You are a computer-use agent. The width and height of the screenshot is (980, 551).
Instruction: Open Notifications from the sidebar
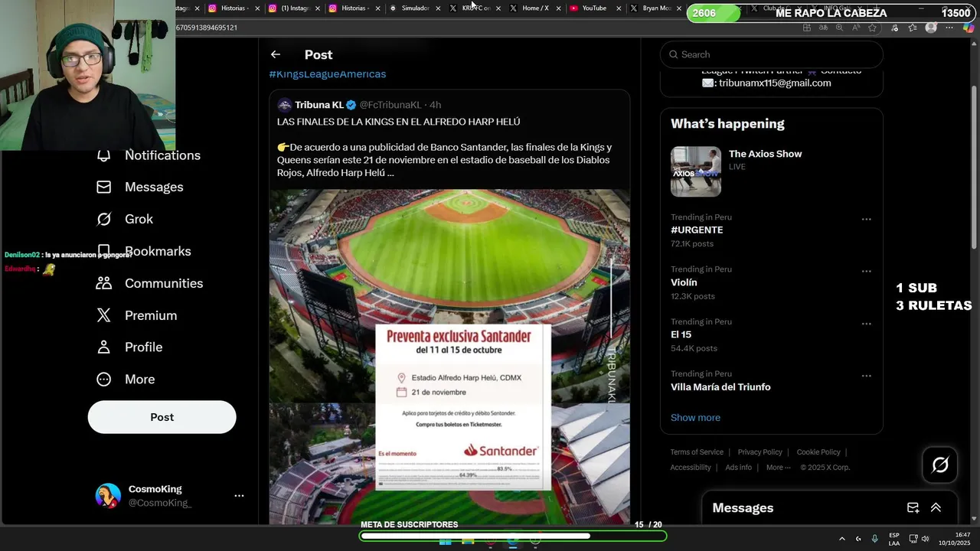click(x=162, y=155)
